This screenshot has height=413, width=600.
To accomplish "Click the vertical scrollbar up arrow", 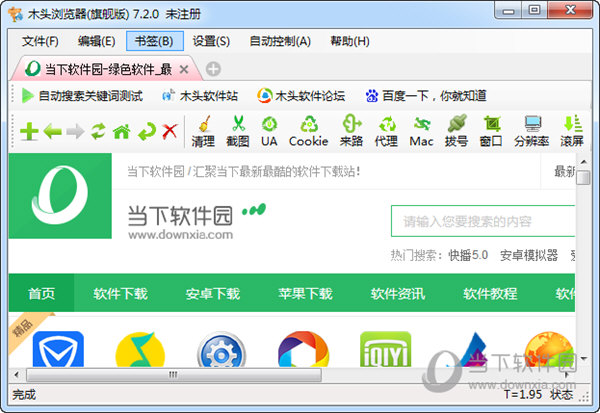I will [584, 162].
